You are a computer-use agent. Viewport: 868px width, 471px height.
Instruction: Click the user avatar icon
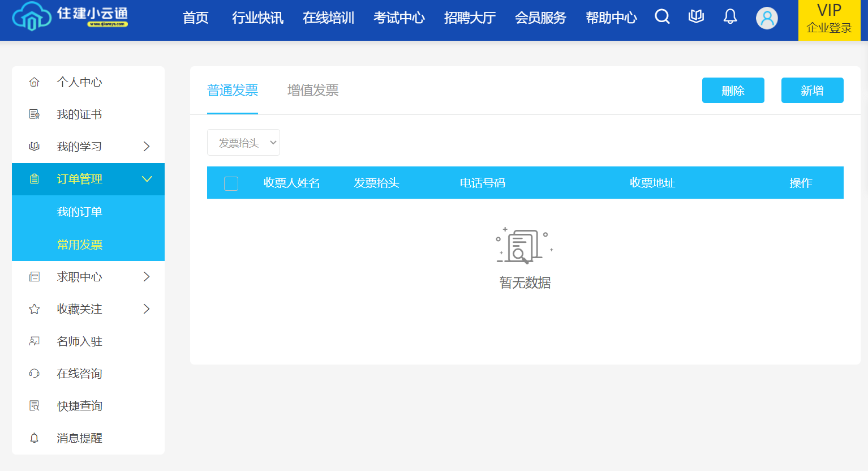coord(767,18)
